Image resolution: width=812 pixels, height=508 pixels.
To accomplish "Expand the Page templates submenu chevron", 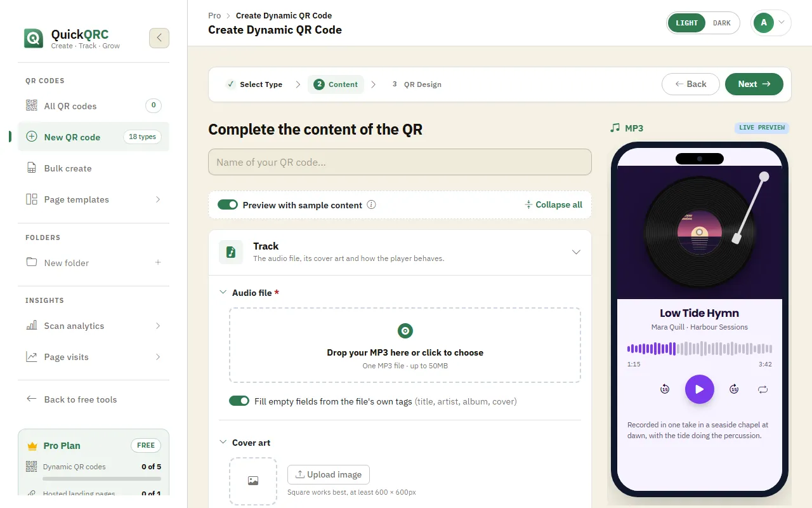I will 158,199.
